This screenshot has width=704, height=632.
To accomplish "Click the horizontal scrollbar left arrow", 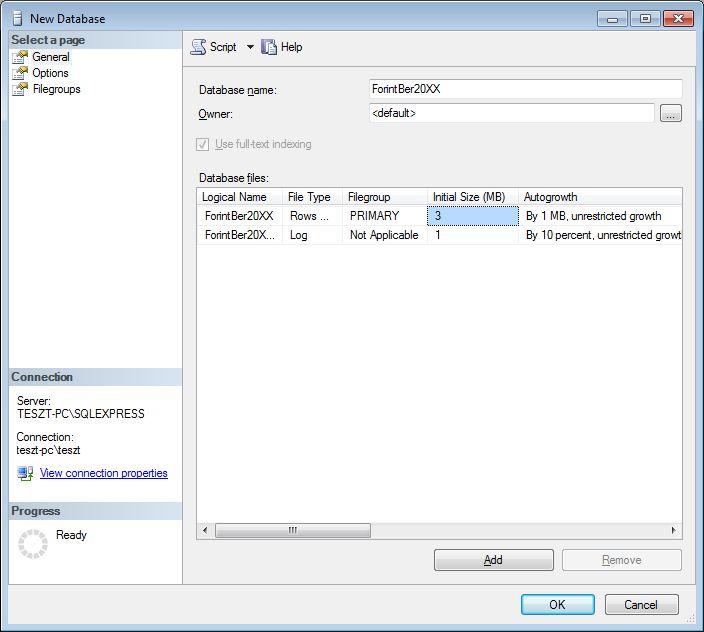I will point(205,530).
